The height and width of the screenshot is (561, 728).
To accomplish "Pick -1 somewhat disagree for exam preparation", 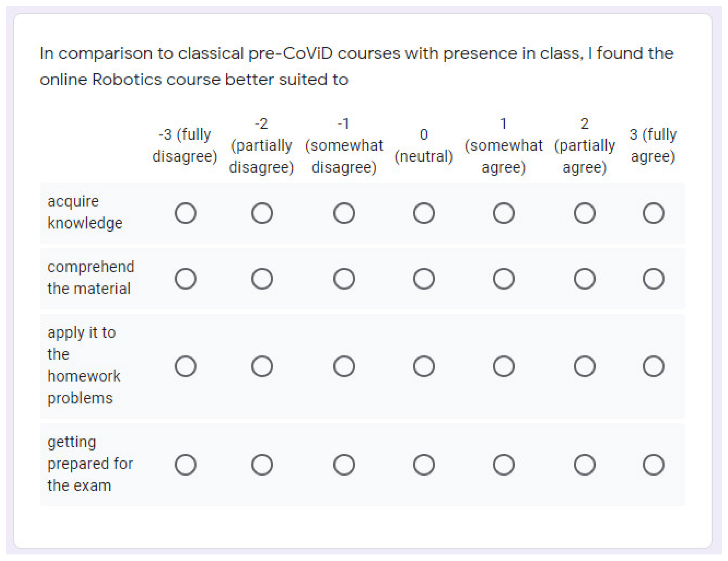I will click(x=344, y=464).
